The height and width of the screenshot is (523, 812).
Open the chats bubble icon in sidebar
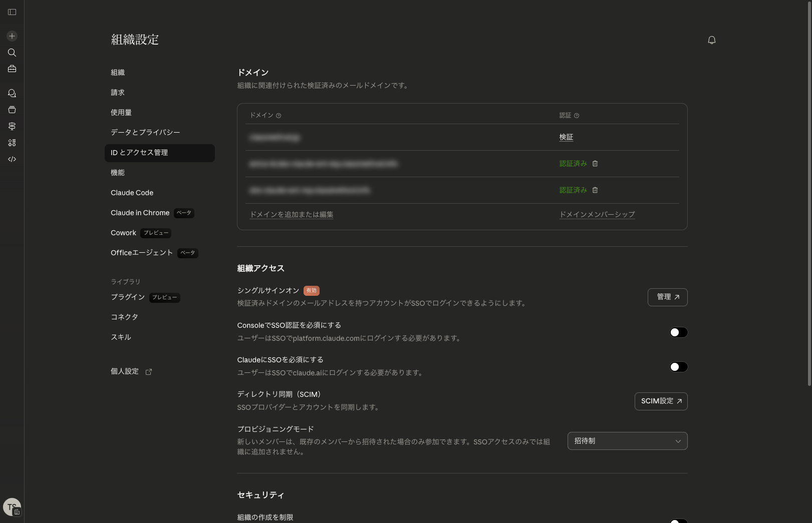[x=12, y=93]
